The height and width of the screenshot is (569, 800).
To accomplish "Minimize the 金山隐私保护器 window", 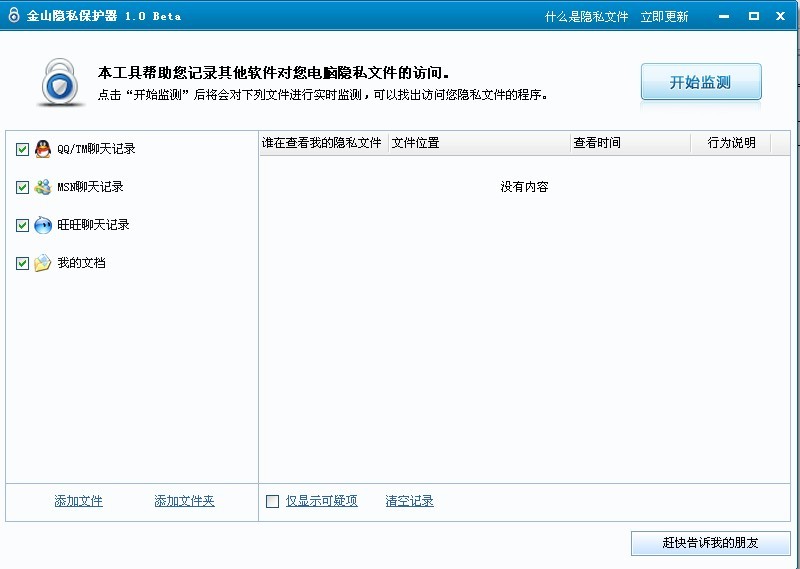I will [x=724, y=16].
